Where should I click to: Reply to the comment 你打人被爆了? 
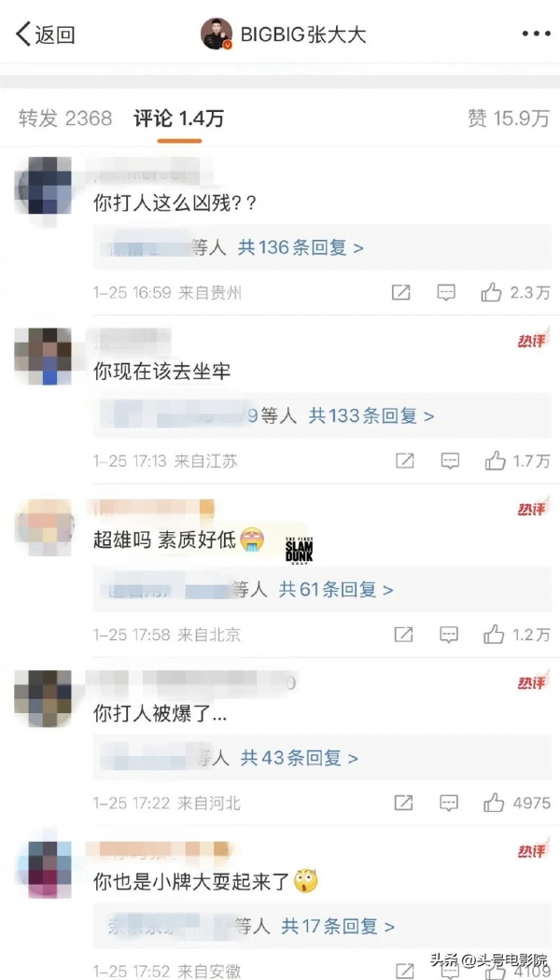pos(449,803)
